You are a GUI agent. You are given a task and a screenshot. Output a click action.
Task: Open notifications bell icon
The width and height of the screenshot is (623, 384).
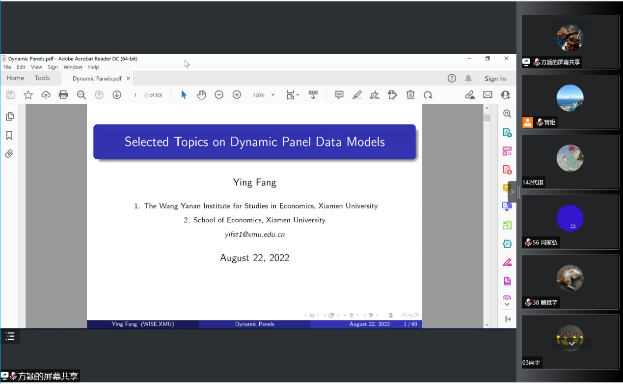point(468,78)
